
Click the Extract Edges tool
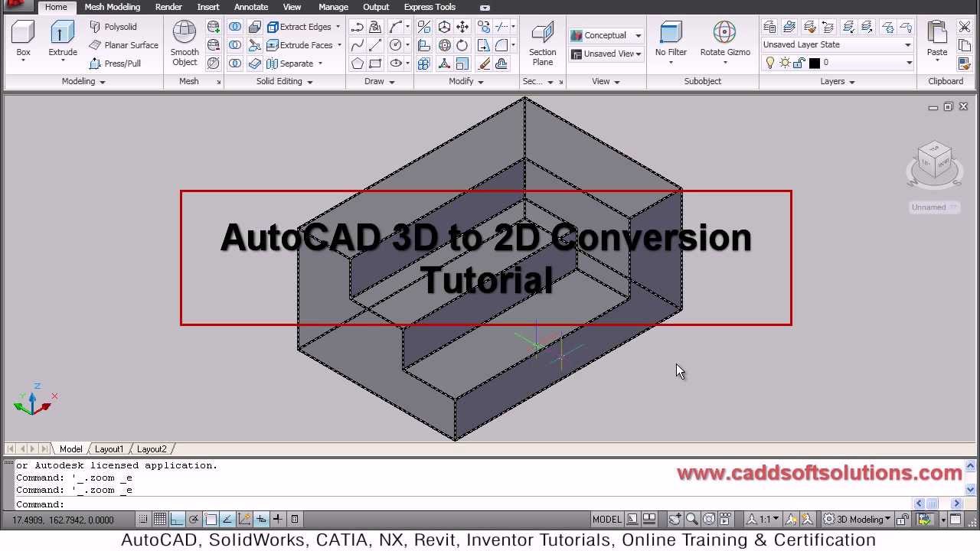click(299, 27)
